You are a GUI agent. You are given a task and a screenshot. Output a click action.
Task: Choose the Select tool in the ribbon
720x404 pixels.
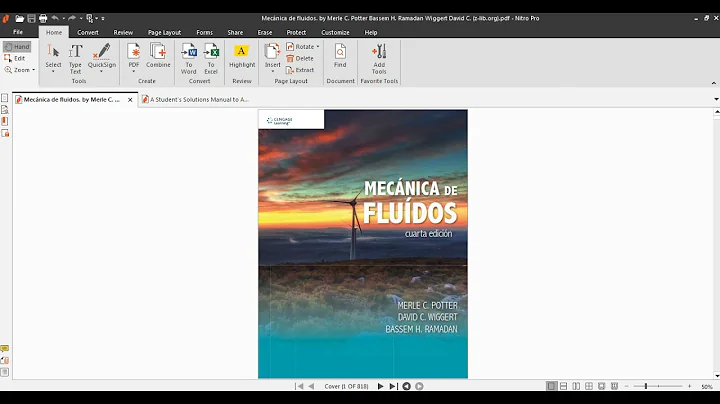point(53,55)
